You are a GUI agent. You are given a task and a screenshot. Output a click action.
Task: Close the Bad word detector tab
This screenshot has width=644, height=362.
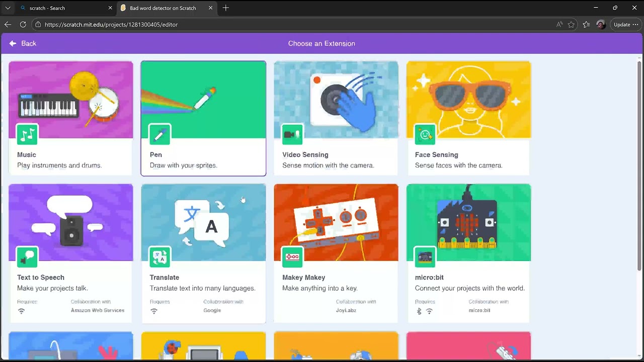211,8
